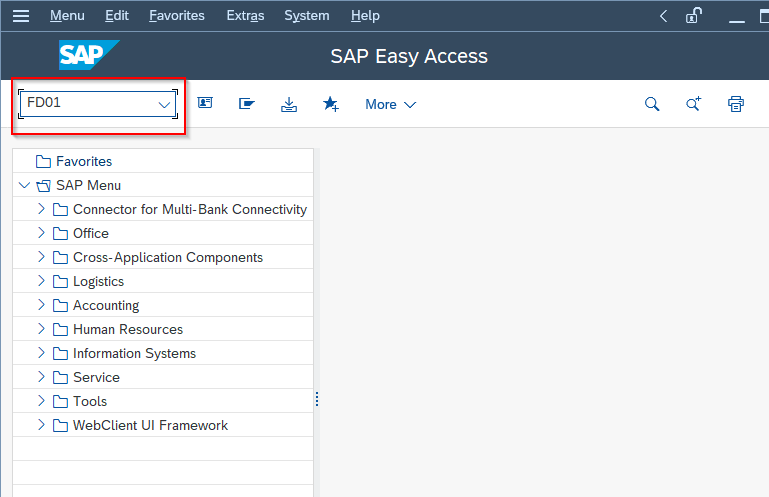769x497 pixels.
Task: Click the Tools folder icon
Action: (60, 402)
